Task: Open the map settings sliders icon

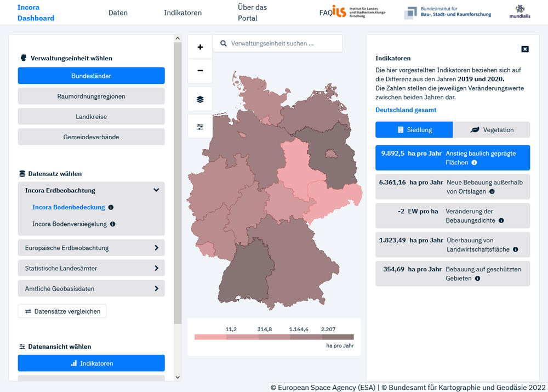Action: [x=200, y=127]
